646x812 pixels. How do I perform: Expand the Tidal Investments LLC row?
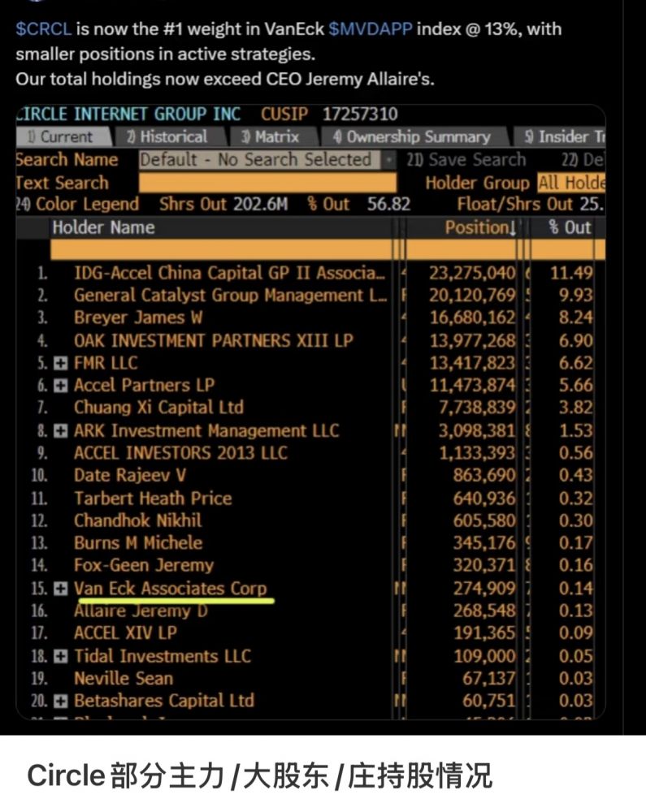pyautogui.click(x=61, y=657)
